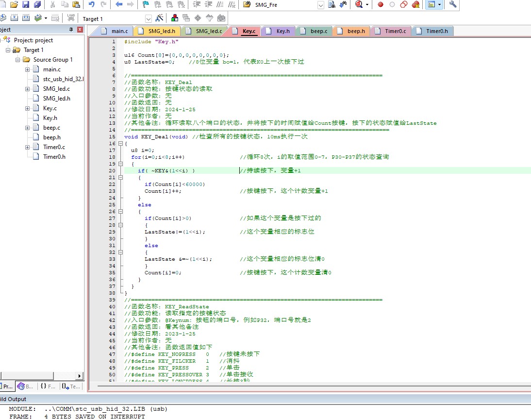
Task: Switch to the beep.c tab
Action: pos(315,31)
